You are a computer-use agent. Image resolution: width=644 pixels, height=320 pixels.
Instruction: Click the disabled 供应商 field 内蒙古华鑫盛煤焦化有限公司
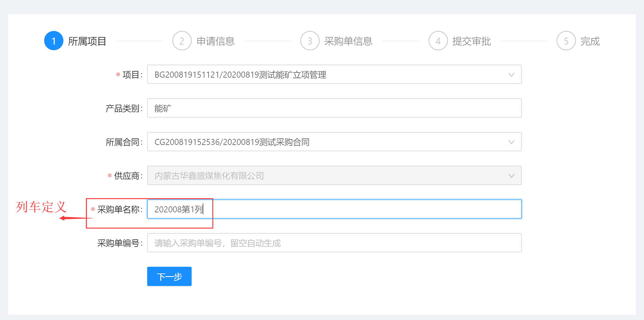(334, 176)
